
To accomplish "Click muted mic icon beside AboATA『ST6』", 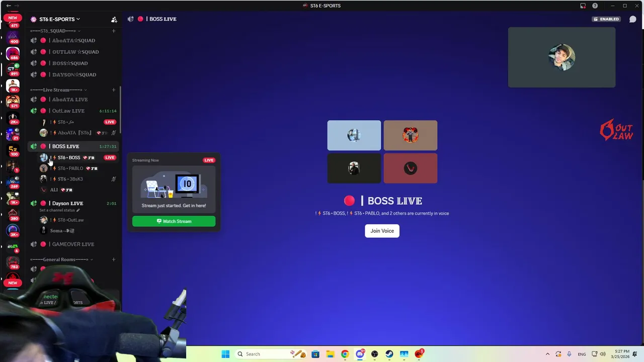I will pos(114,133).
